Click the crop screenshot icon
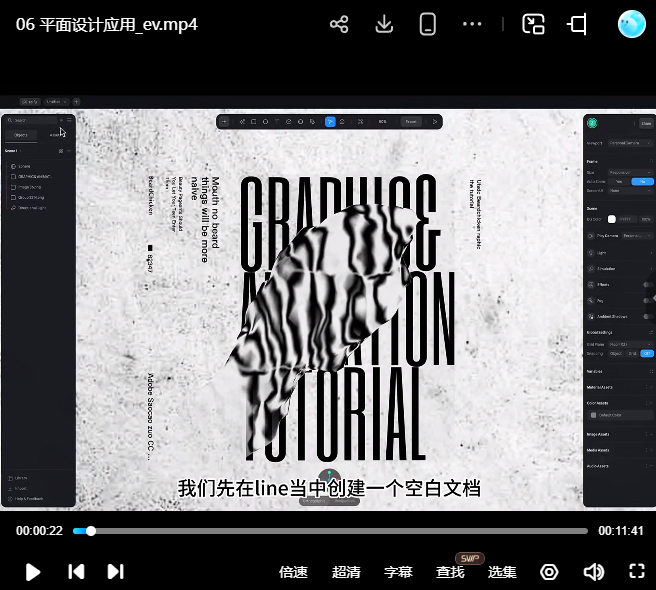The image size is (656, 590). (577, 24)
